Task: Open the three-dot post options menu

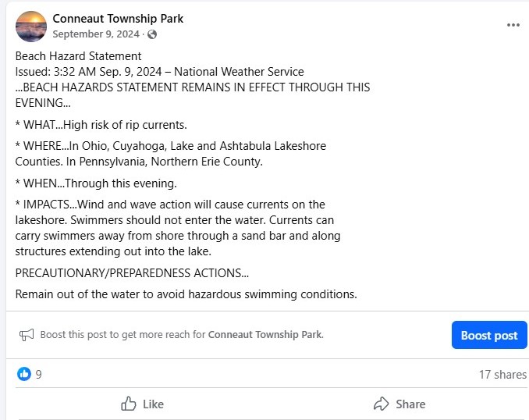Action: (513, 25)
